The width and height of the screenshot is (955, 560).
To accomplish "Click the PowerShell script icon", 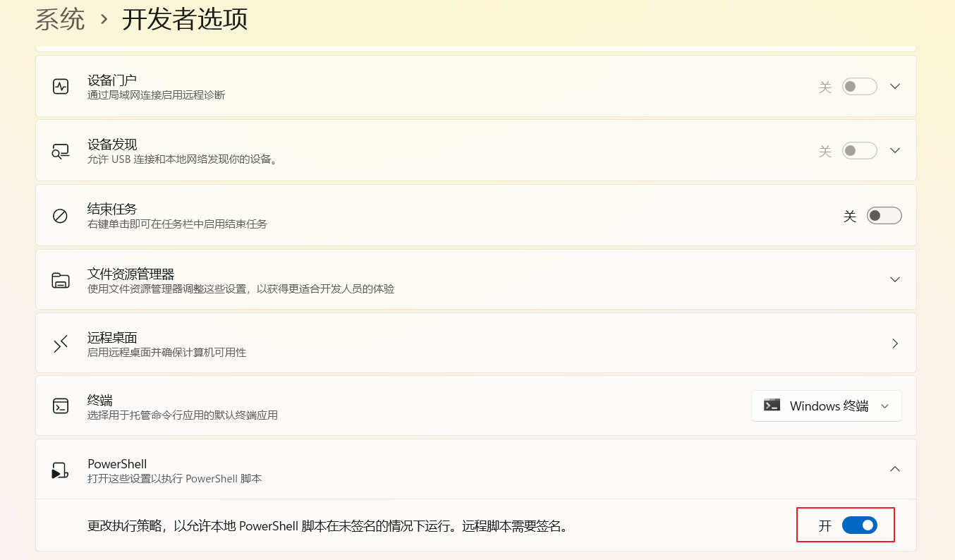I will tap(60, 470).
